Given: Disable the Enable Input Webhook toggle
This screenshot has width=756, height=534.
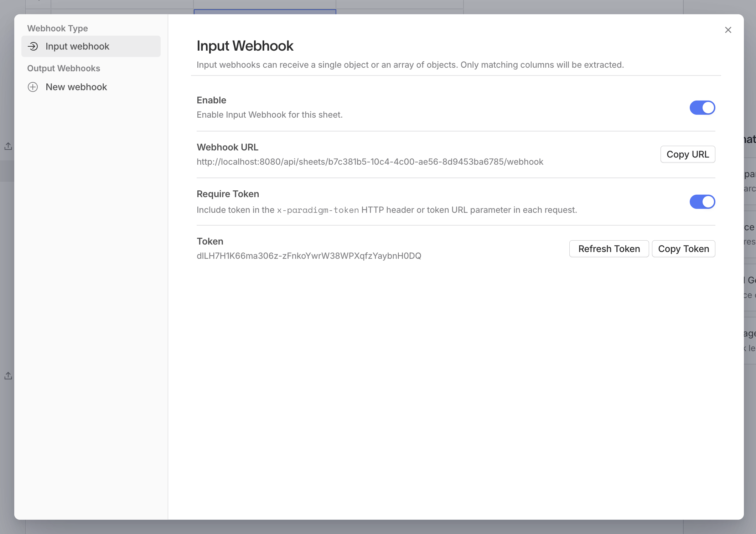Looking at the screenshot, I should (702, 108).
